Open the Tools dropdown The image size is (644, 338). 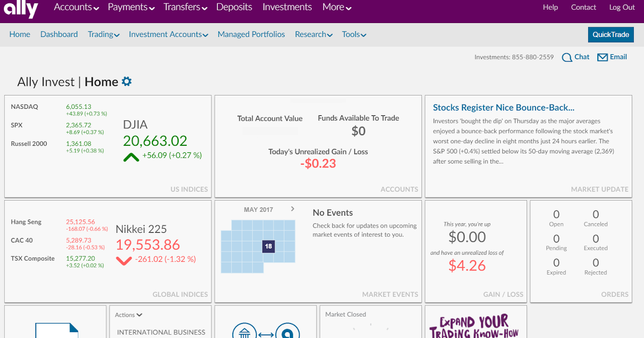coord(354,34)
